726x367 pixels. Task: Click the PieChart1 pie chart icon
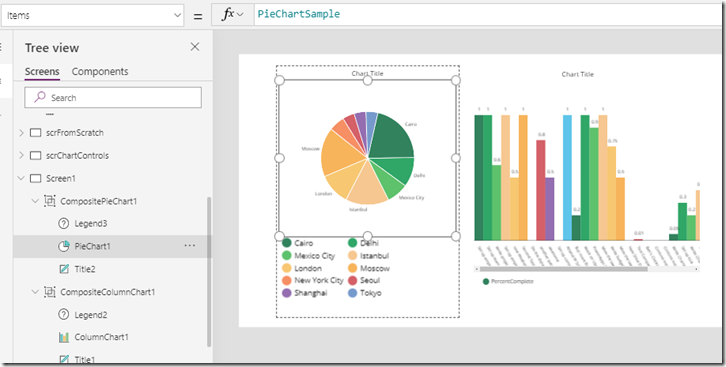point(64,246)
